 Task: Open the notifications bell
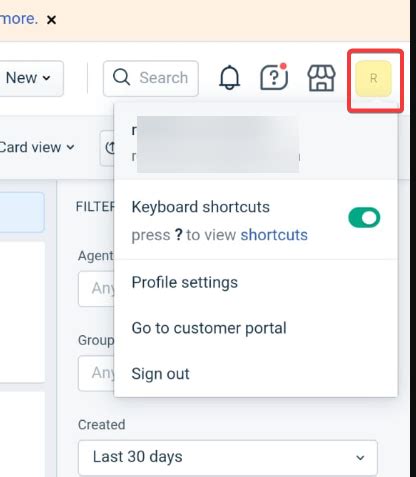[x=229, y=78]
